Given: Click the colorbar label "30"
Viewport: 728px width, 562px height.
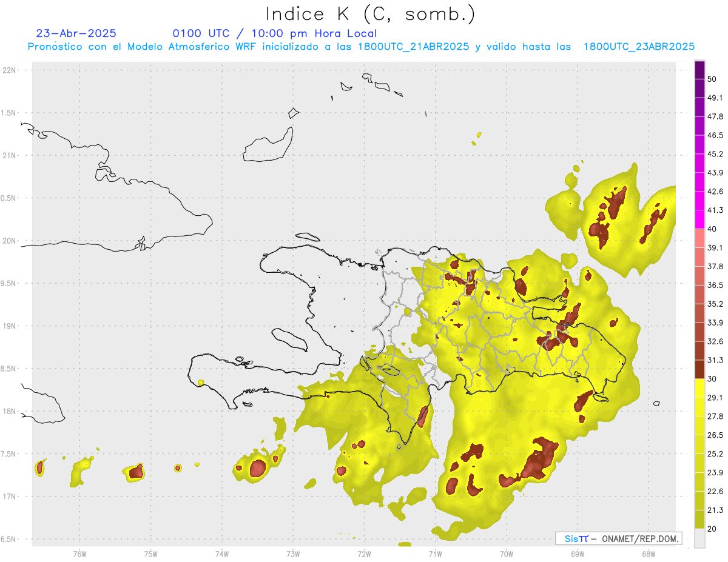Looking at the screenshot, I should click(x=712, y=379).
